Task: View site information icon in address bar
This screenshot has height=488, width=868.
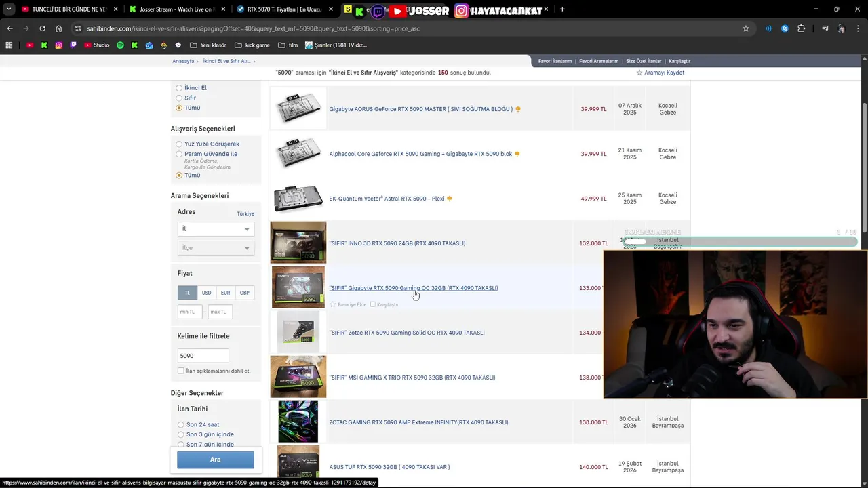Action: (78, 28)
